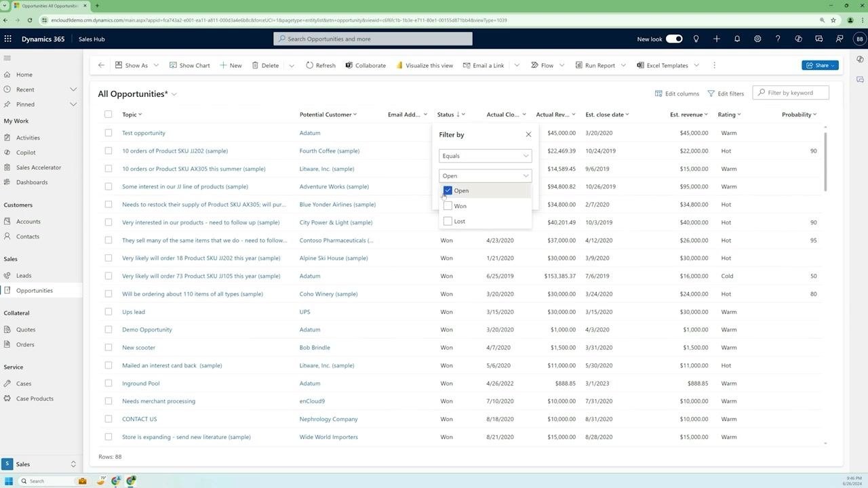Open the notifications bell icon
This screenshot has width=868, height=488.
coord(736,39)
